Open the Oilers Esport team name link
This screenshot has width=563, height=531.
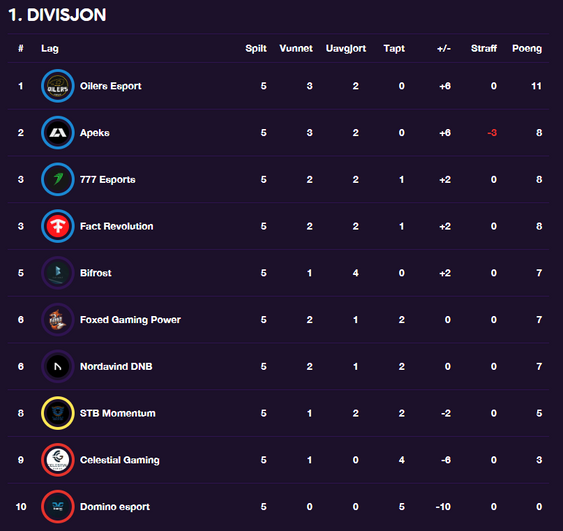111,86
